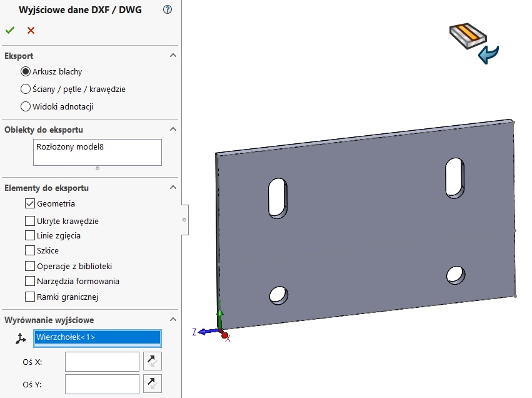The width and height of the screenshot is (532, 398).
Task: Select the upper-left slot in the plate
Action: (278, 198)
